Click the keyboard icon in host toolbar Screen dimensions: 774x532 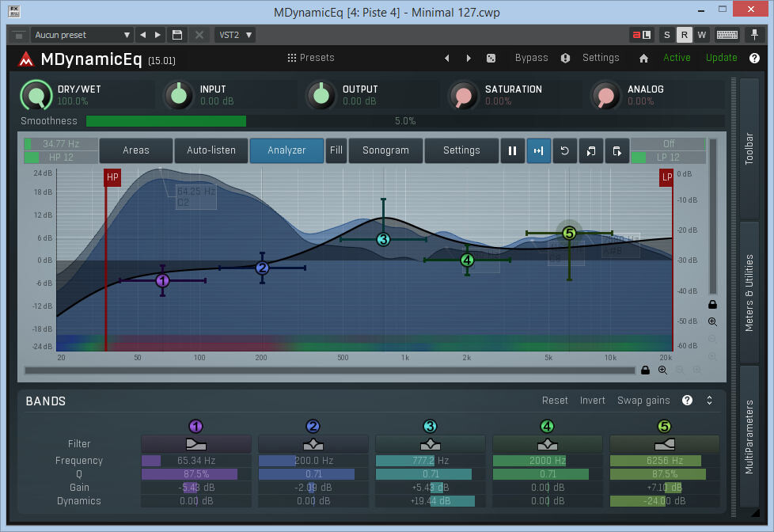[x=727, y=35]
